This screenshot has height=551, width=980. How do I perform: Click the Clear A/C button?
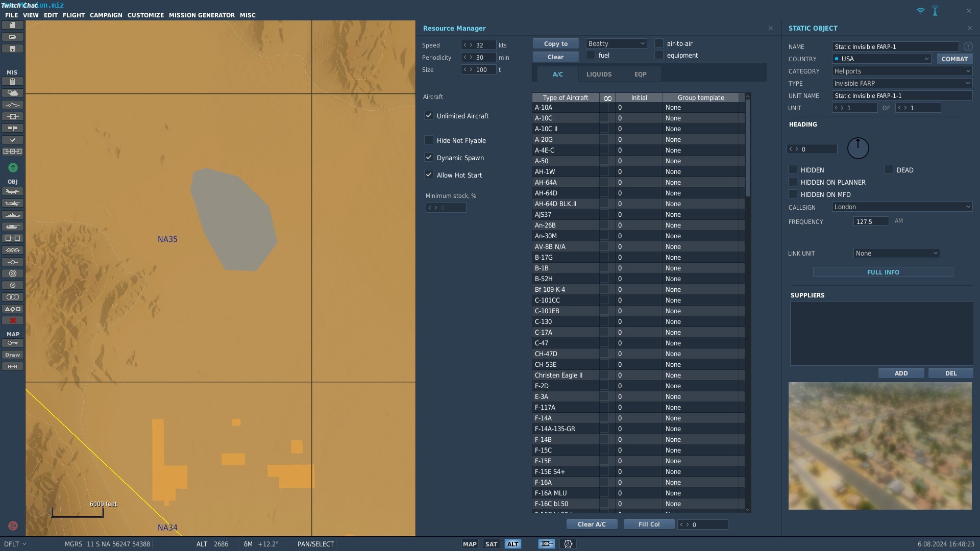[592, 524]
